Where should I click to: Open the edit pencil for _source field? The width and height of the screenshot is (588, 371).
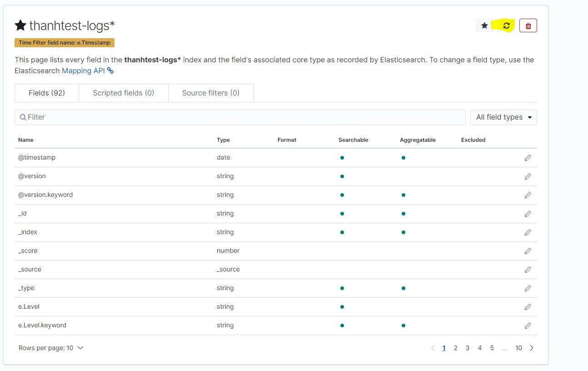coord(528,269)
